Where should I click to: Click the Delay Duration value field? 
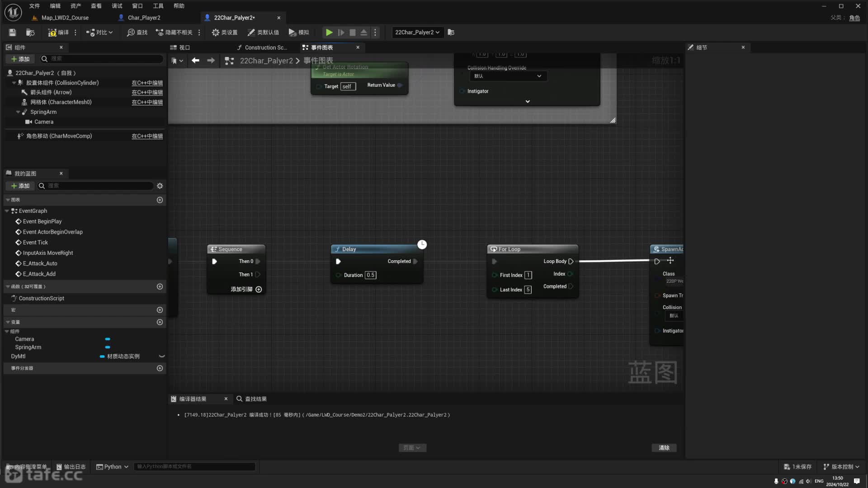[x=371, y=275]
